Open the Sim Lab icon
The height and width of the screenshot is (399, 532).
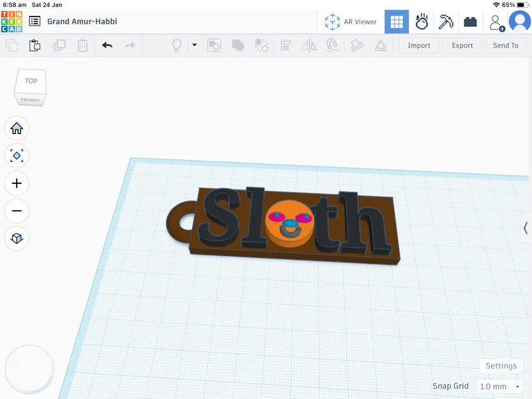coord(422,22)
